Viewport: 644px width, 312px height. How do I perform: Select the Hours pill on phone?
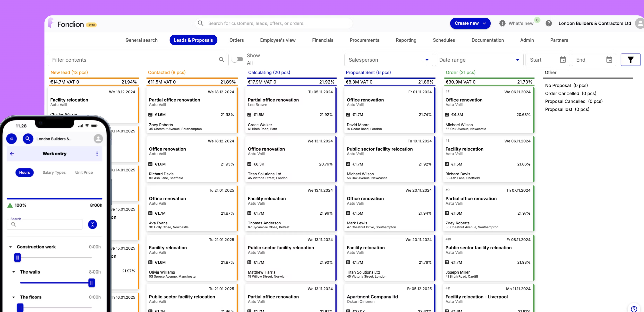(24, 172)
